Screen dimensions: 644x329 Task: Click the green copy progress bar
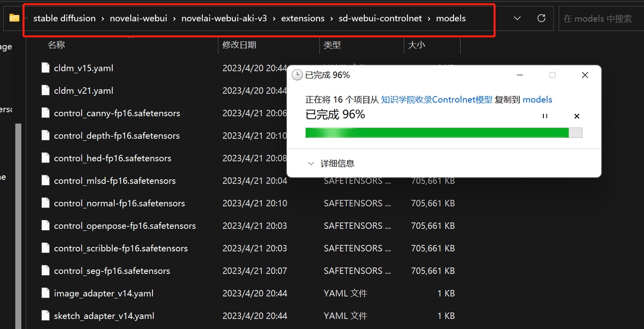pos(444,133)
